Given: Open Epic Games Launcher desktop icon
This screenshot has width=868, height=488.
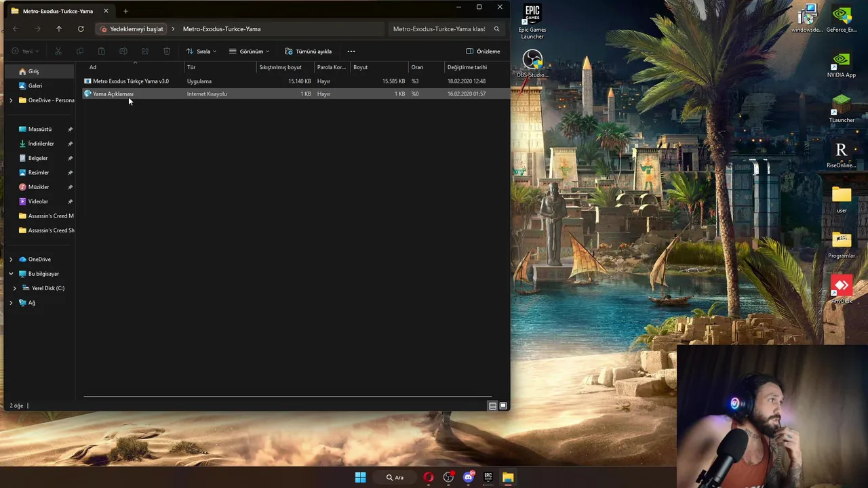Looking at the screenshot, I should (x=532, y=22).
